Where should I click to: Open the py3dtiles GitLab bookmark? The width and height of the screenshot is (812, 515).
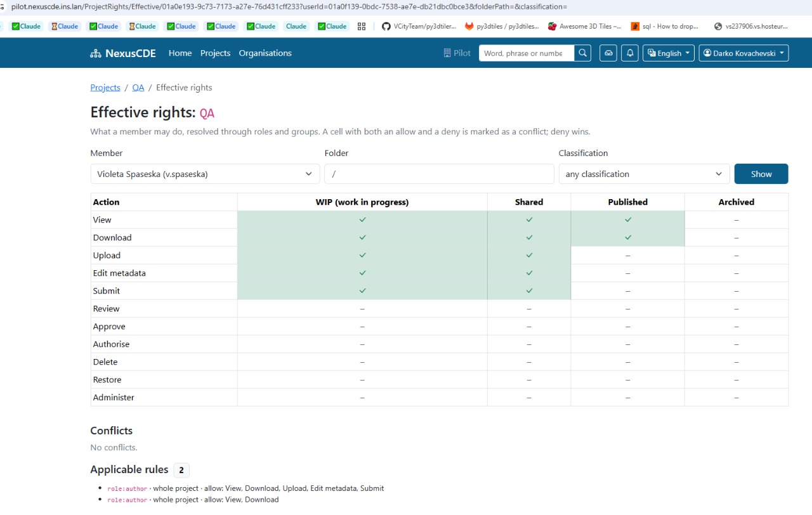pos(502,27)
